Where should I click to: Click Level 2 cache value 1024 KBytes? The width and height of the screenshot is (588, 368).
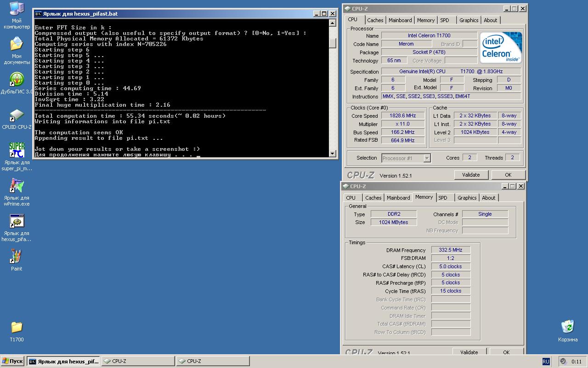[475, 132]
